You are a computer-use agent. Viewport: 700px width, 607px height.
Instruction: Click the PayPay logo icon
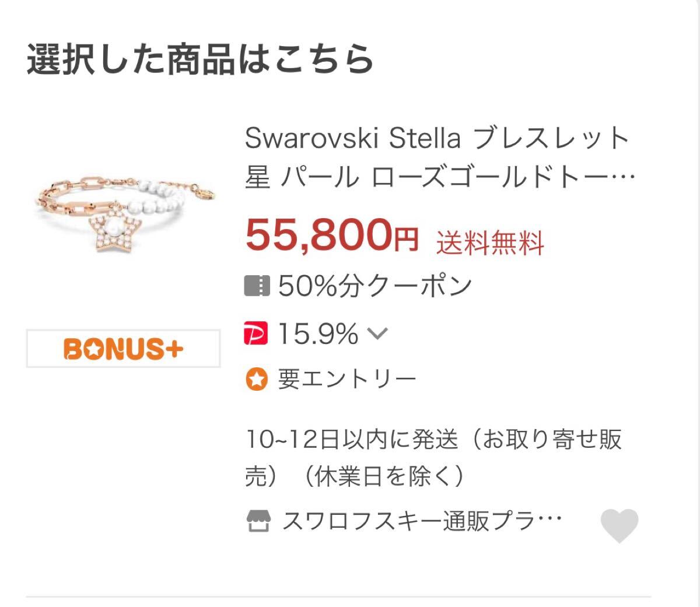click(x=256, y=334)
